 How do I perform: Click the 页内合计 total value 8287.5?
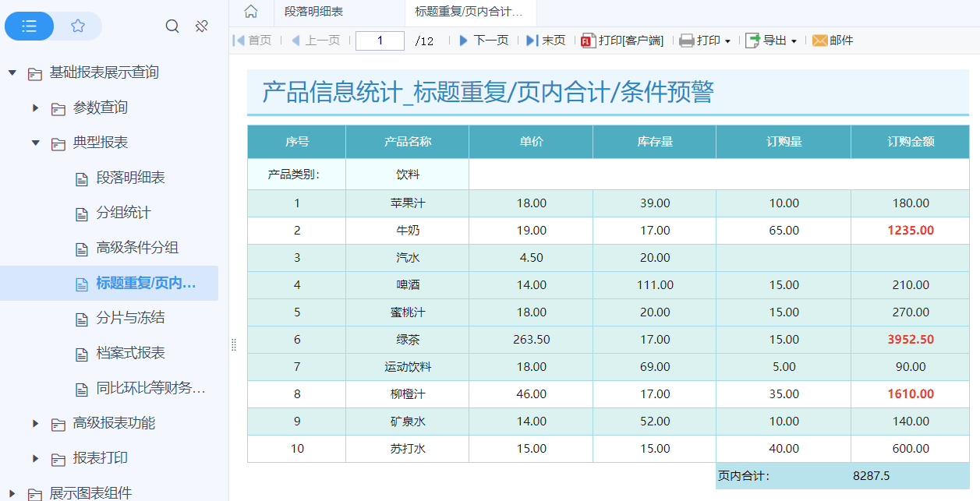coord(872,476)
